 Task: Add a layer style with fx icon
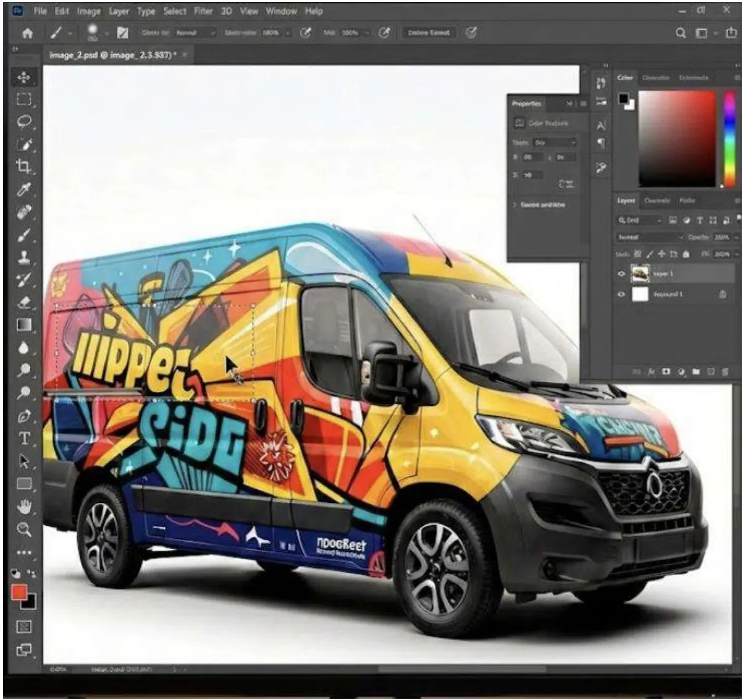coord(652,372)
